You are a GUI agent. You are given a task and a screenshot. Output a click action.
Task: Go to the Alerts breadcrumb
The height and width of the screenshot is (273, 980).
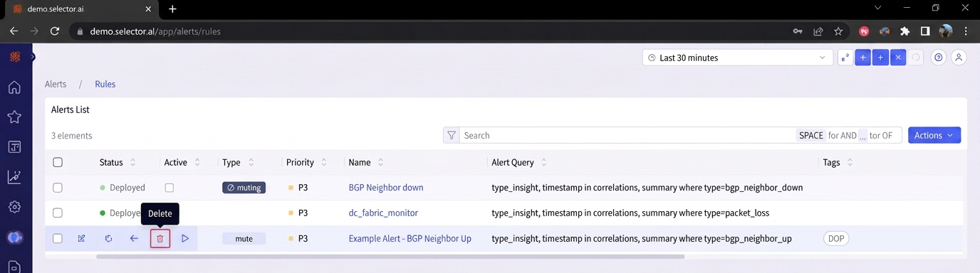coord(56,84)
